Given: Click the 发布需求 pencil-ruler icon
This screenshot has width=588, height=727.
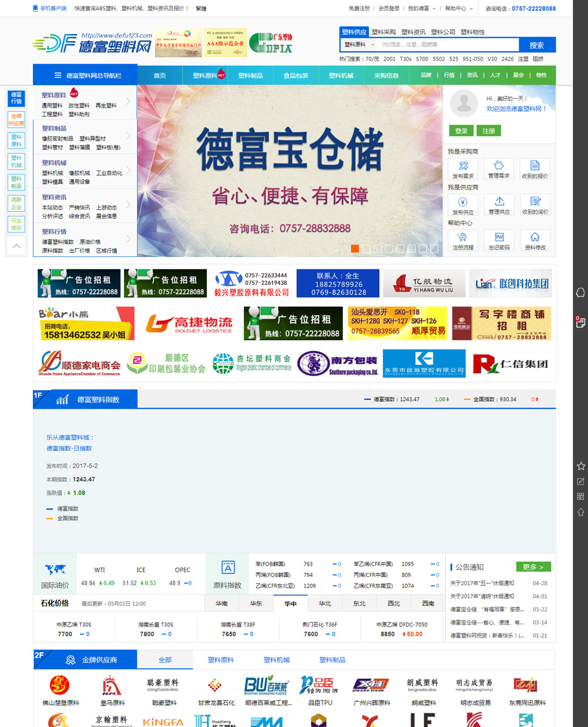Looking at the screenshot, I should coord(463,166).
